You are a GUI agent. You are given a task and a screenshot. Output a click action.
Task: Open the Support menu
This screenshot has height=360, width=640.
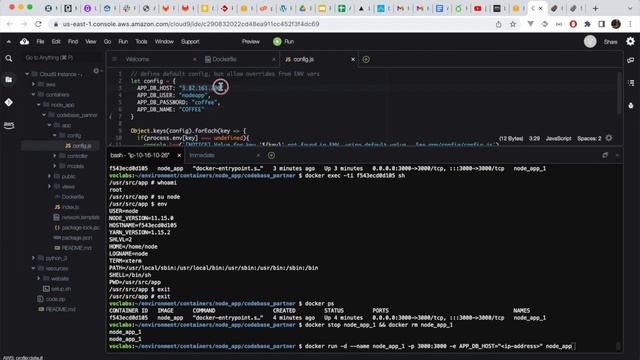(x=190, y=42)
